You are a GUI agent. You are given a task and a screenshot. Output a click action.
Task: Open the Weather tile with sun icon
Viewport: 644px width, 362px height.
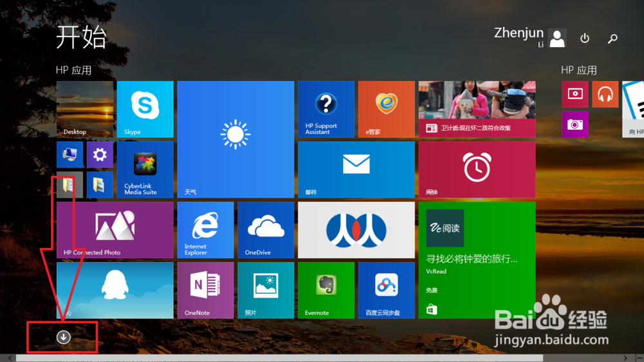[236, 139]
